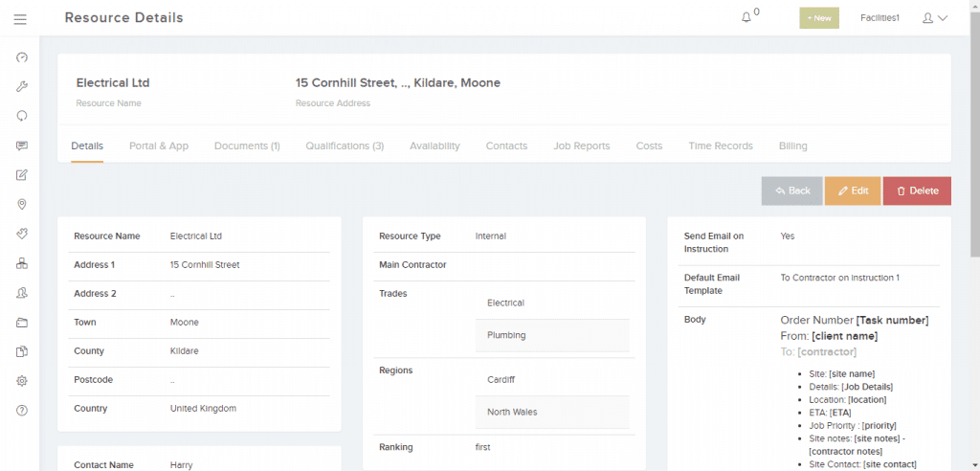Check notifications via the bell icon
This screenshot has height=471, width=980.
[747, 17]
